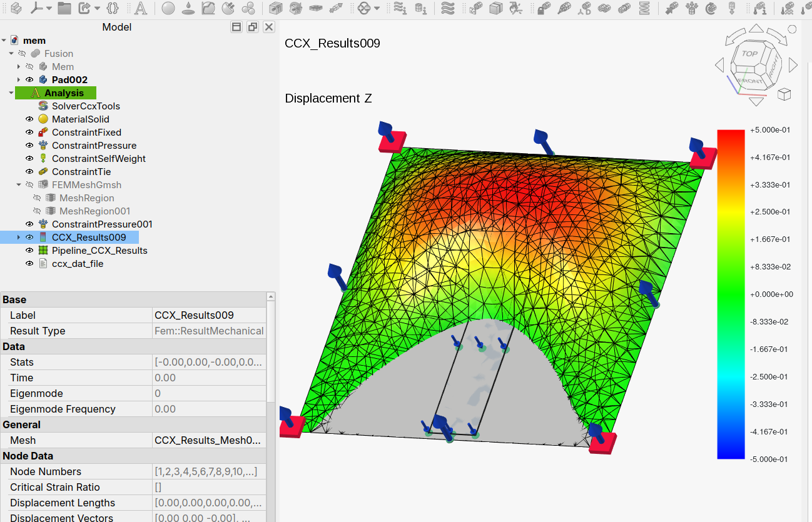Click the TOP face of navigation cube
The width and height of the screenshot is (812, 522).
click(x=749, y=54)
